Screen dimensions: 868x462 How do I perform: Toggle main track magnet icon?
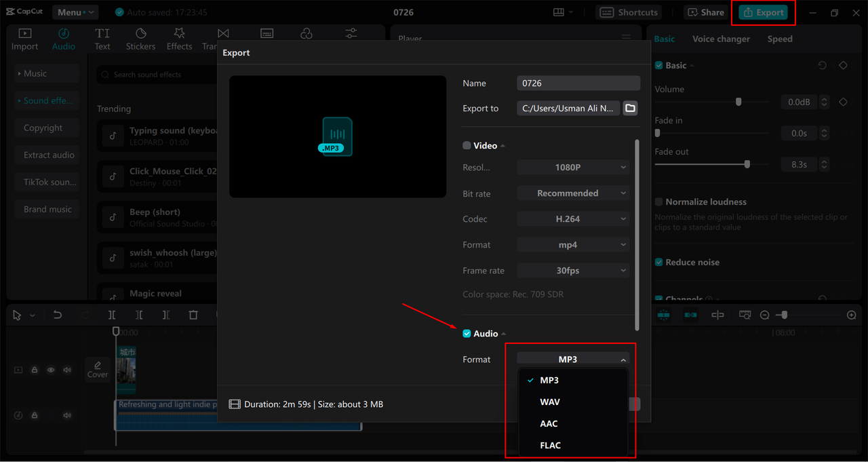click(x=663, y=315)
